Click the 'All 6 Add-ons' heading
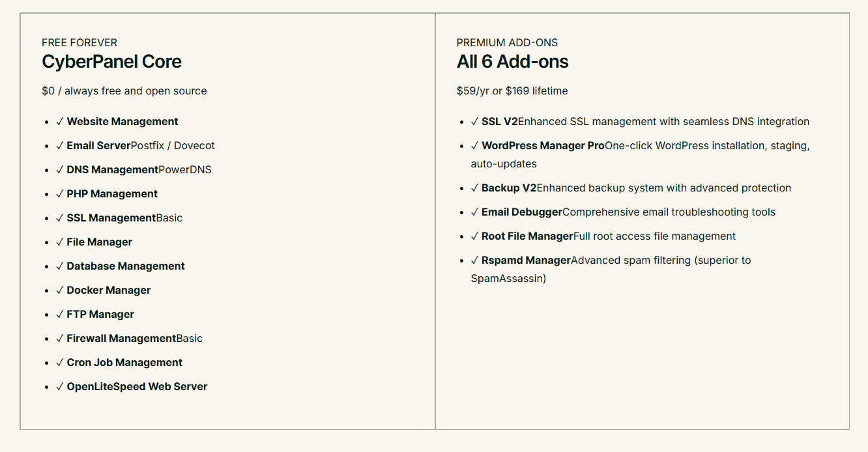868x452 pixels. click(x=512, y=62)
